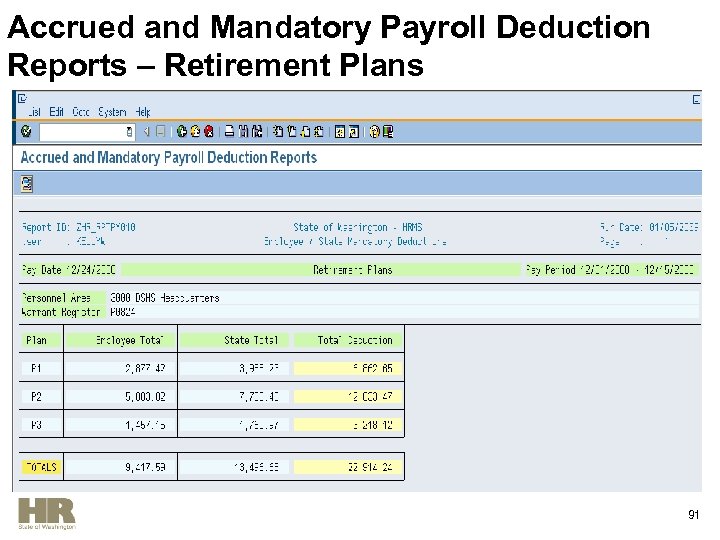Click the TOTALS state total cell
This screenshot has height=540, width=720.
234,467
